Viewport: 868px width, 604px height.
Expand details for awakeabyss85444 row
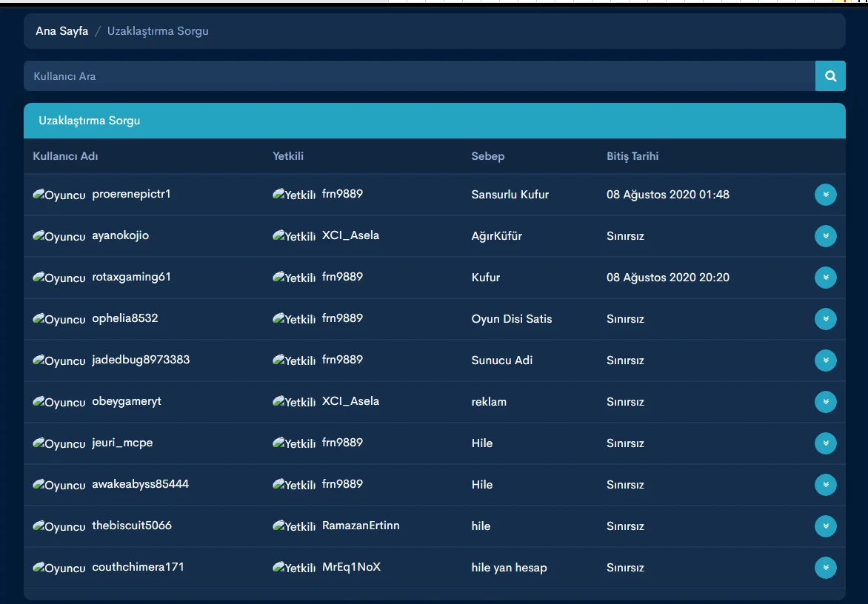click(x=825, y=485)
